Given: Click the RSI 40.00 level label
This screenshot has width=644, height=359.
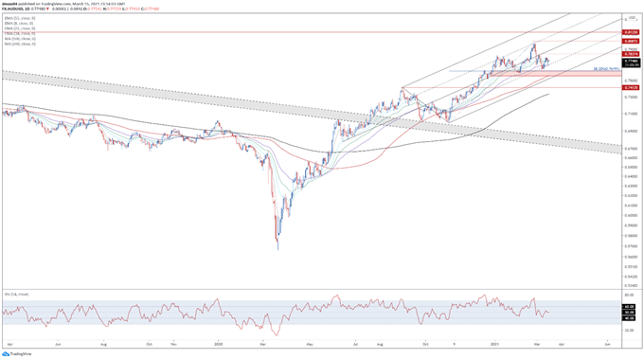Looking at the screenshot, I should (630, 318).
